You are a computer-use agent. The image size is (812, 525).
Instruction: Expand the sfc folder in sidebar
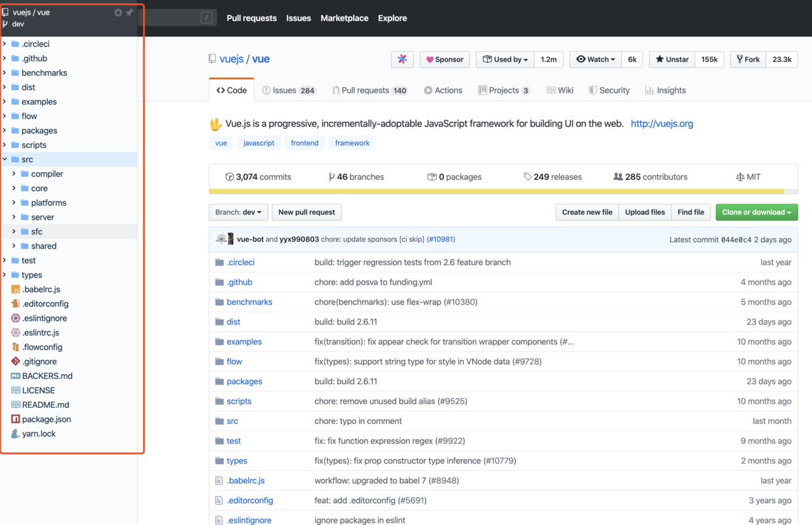[14, 231]
